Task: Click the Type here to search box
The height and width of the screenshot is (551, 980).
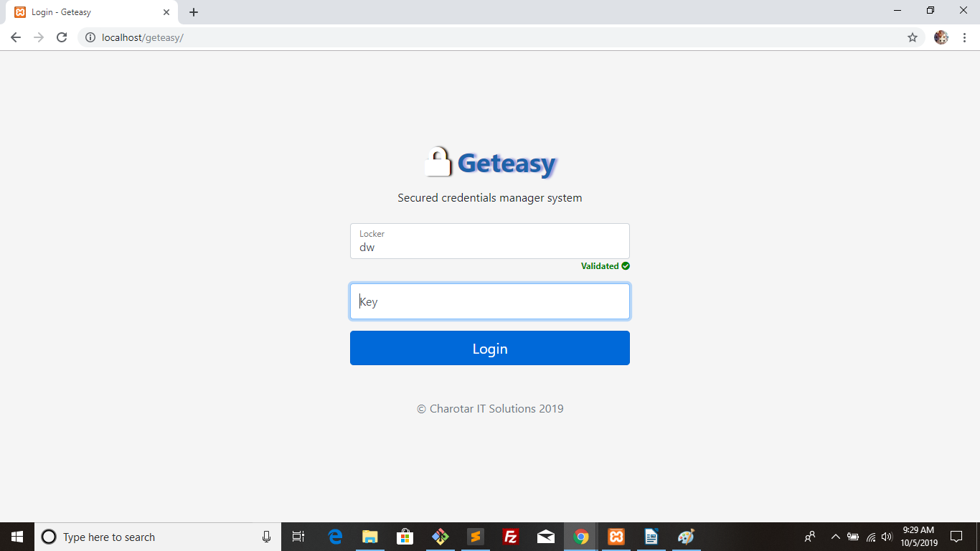Action: [158, 537]
